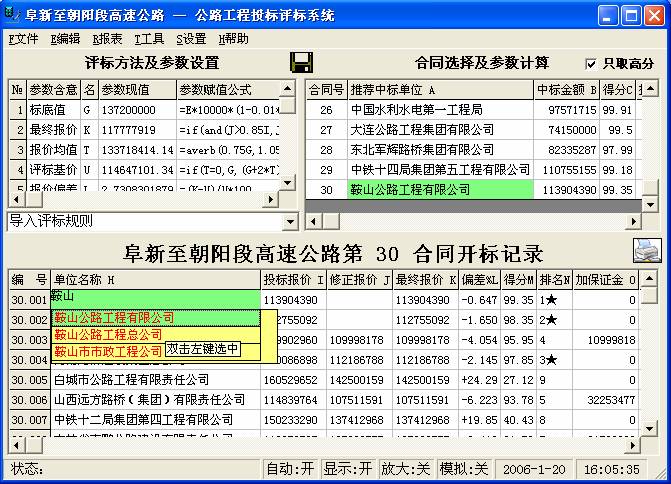Click the 排名N column header

555,280
